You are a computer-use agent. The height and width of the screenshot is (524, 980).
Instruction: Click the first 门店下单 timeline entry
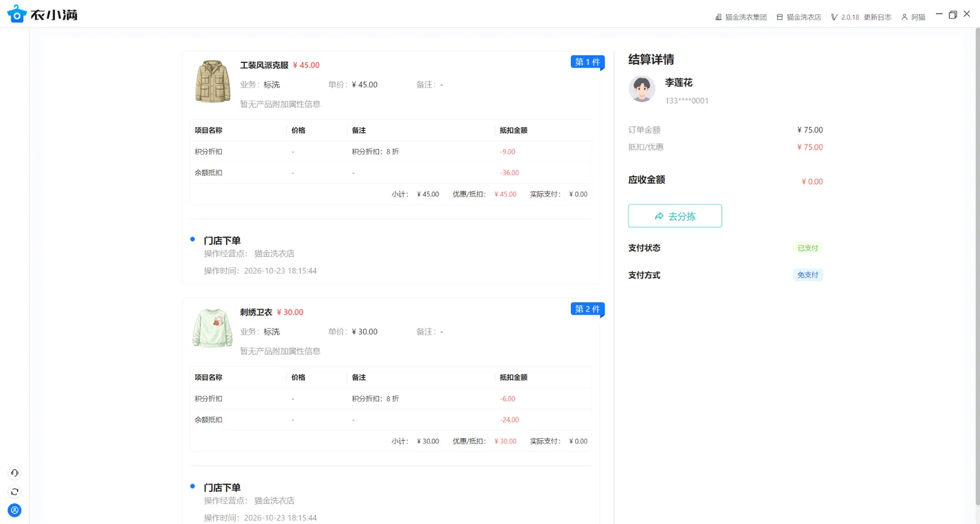tap(222, 240)
